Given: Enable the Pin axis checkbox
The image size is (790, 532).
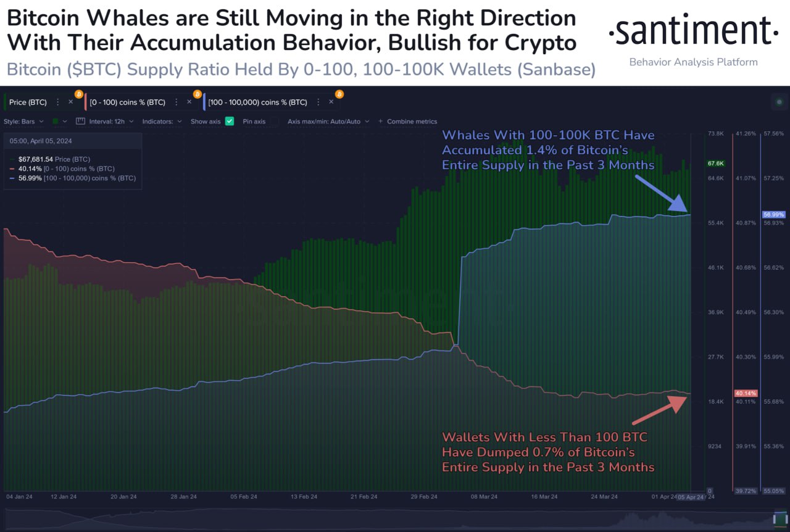Looking at the screenshot, I should tap(275, 122).
